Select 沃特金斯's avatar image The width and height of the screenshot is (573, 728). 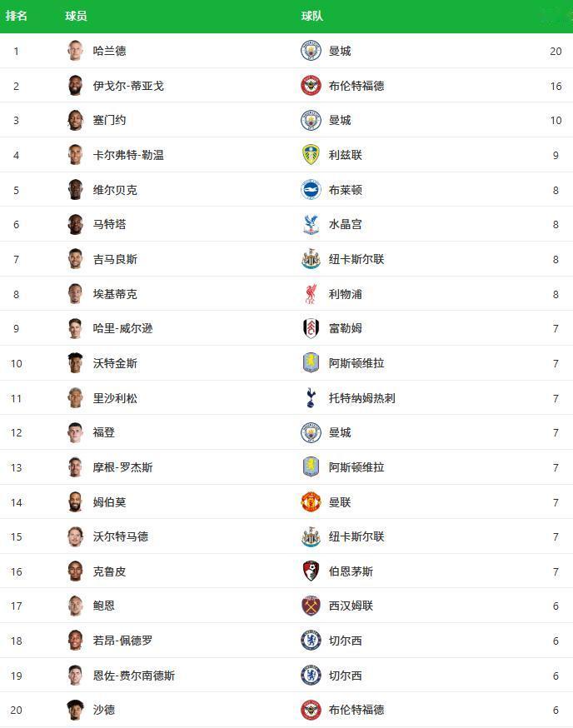click(x=76, y=363)
